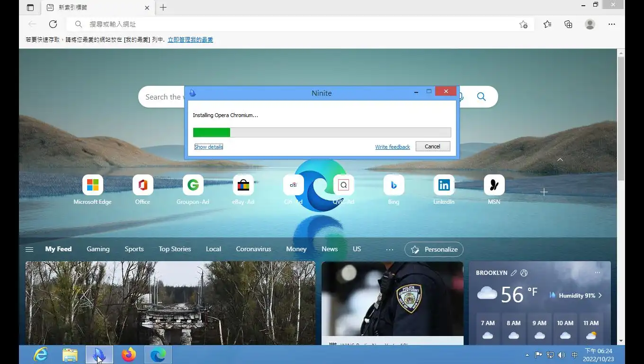The image size is (644, 364).
Task: Refresh the page with the reload icon
Action: point(53,24)
